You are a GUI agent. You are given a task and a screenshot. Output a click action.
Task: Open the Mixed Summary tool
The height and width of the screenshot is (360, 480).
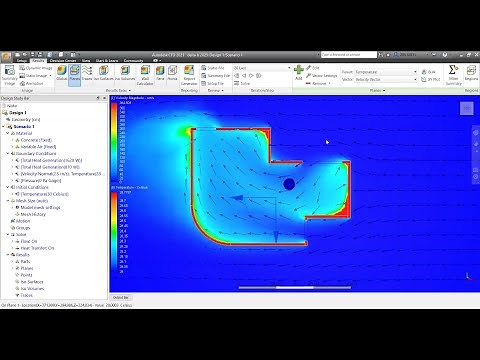[x=453, y=75]
